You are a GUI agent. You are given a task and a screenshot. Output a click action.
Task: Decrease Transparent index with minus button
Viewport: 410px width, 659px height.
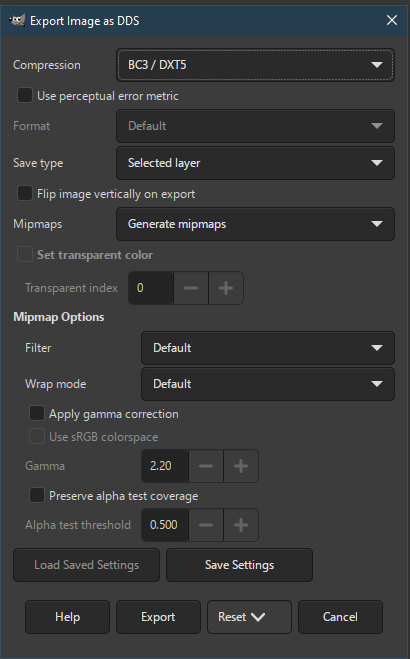tap(191, 288)
